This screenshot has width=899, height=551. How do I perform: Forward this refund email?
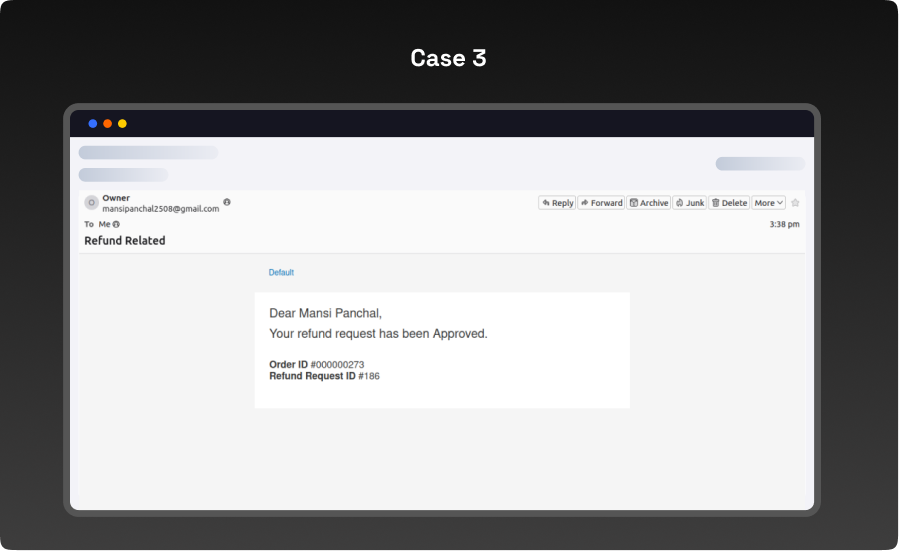[601, 203]
